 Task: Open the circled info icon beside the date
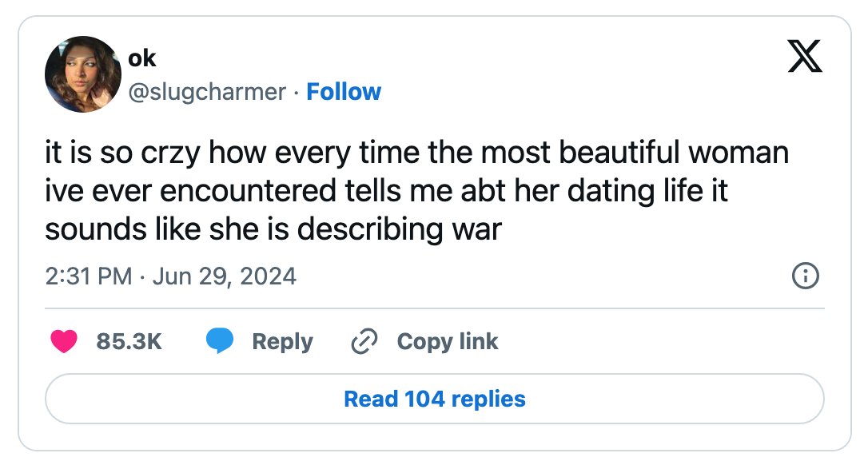806,276
